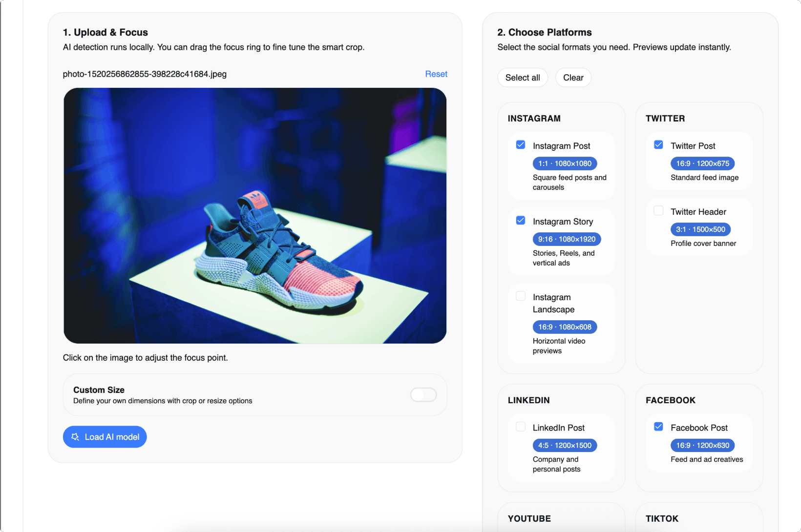Click the 4:5 · 1200×1500 size badge
The image size is (801, 532).
(x=565, y=445)
